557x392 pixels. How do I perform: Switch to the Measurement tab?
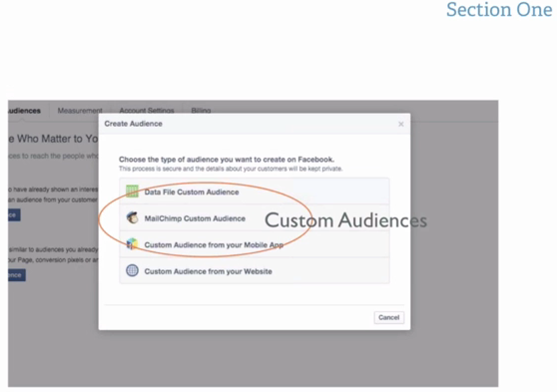(80, 111)
